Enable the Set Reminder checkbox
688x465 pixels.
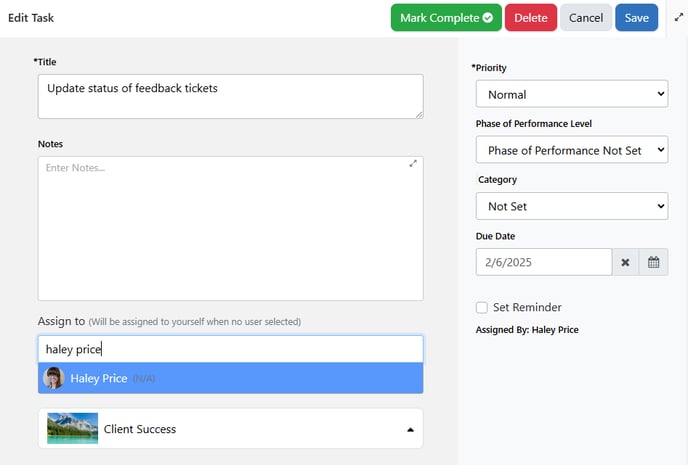pyautogui.click(x=481, y=307)
